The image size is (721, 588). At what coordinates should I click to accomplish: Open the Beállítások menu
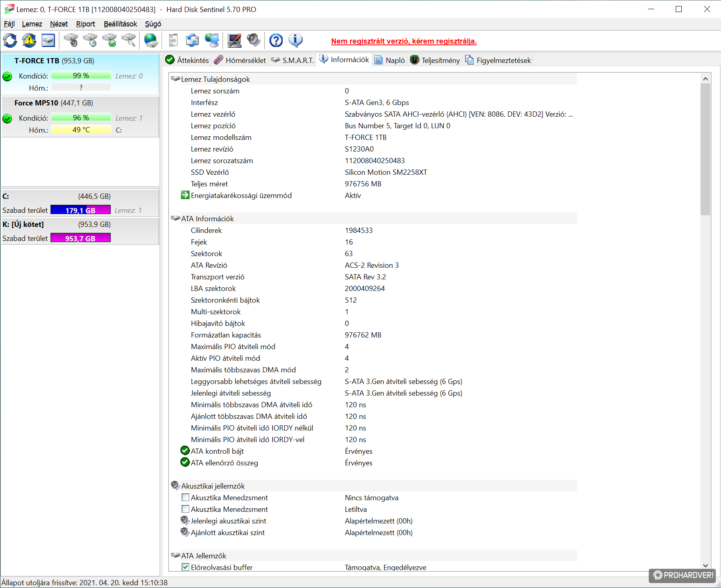tap(120, 24)
